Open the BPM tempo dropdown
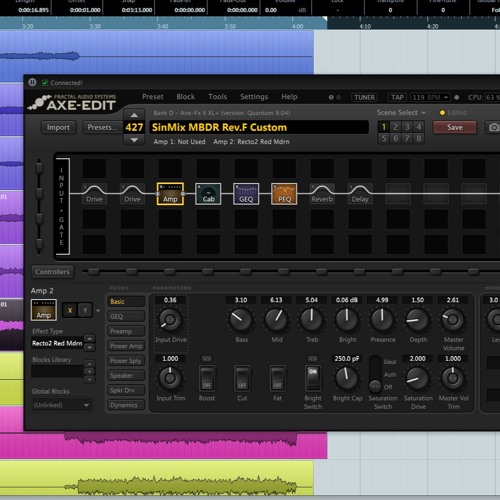500x500 pixels. pos(446,97)
